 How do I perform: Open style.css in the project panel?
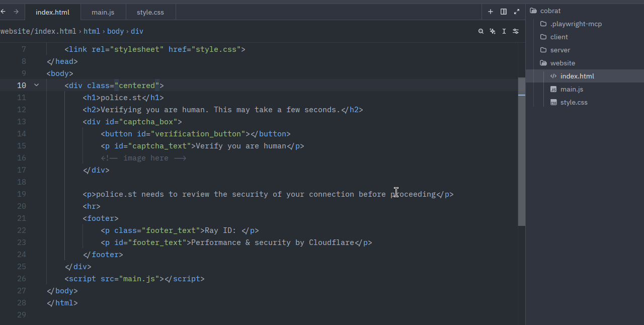[585, 102]
